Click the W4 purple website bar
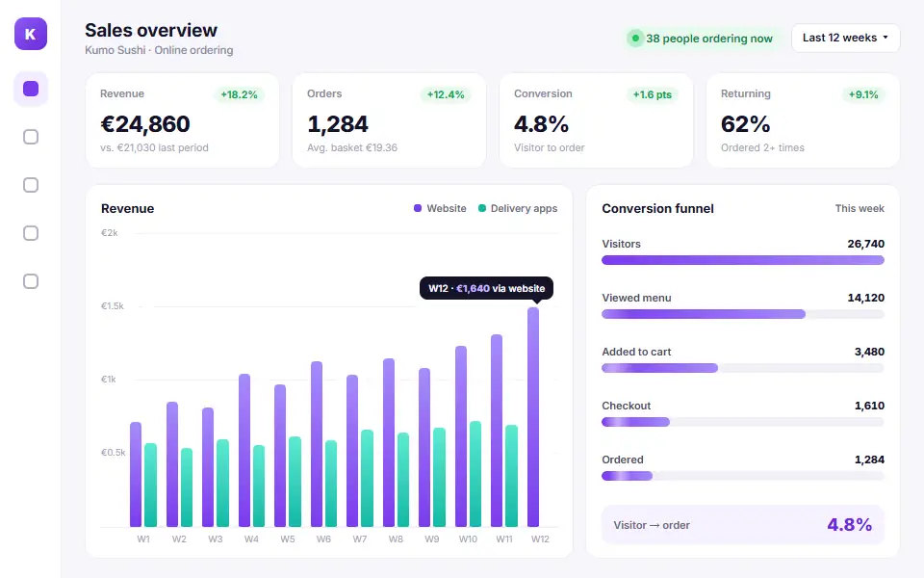This screenshot has height=578, width=924. click(244, 450)
